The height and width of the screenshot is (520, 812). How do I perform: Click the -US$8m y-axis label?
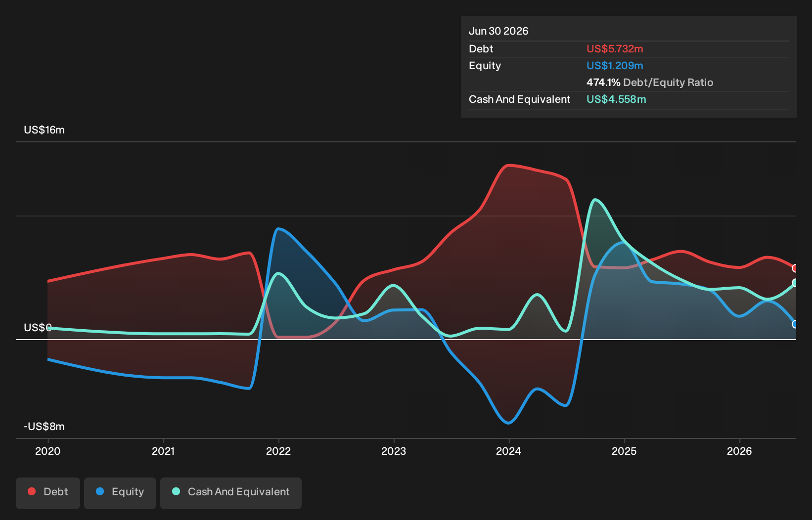45,427
